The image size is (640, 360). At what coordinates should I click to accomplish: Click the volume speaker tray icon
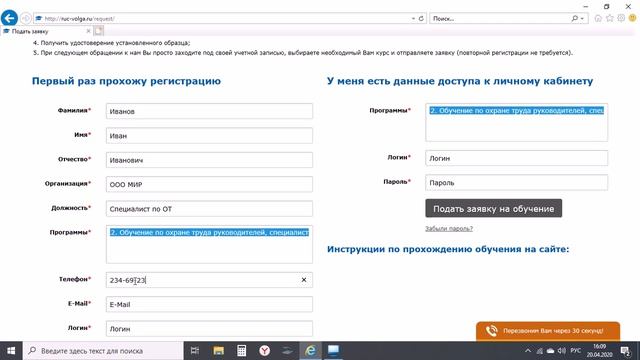click(562, 351)
